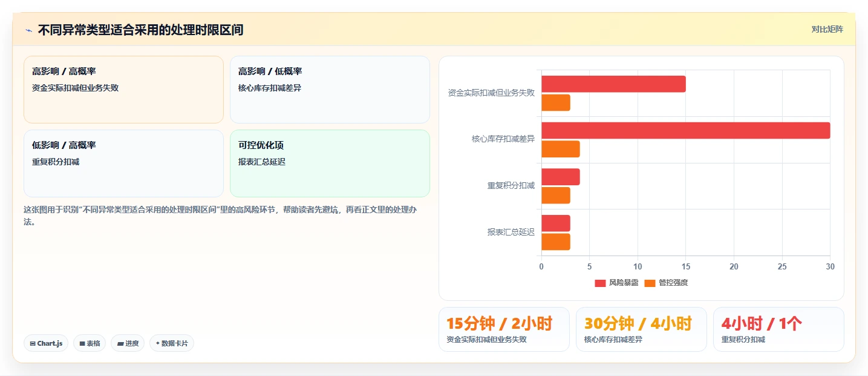Click 报表汇总延迟 text in the green card
Screen dimensions: 868x376
point(262,162)
